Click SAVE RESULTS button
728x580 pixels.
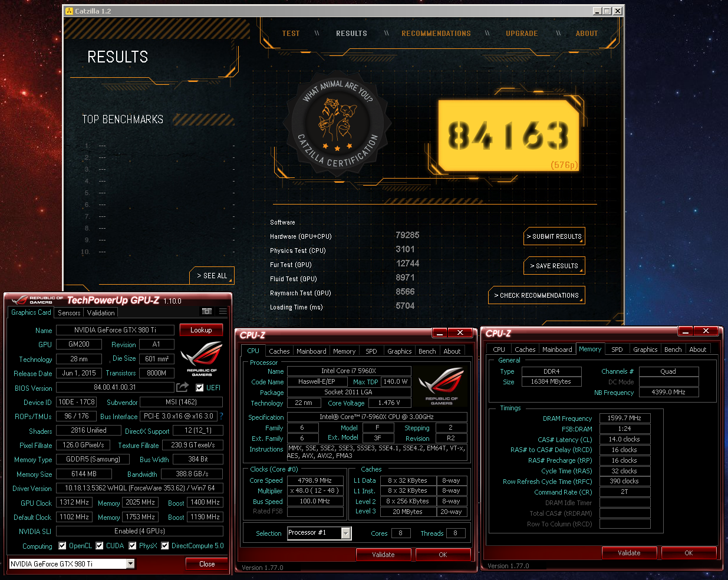coord(554,266)
